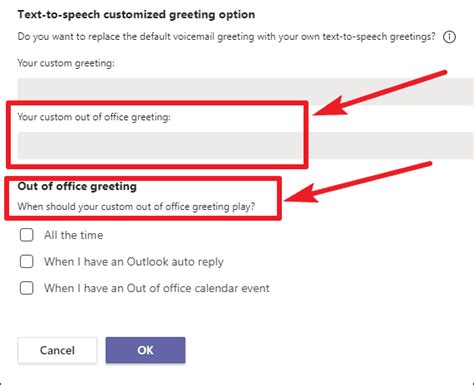Click the bold "Out of office greeting" heading
Screen dimensions: 474x385
click(x=77, y=186)
